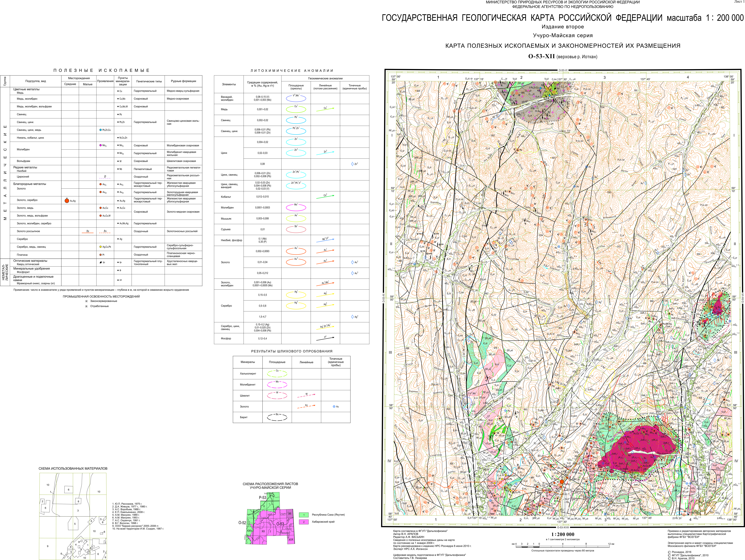Click the dashed black Ba barite ellipse
Screen dimensions: 745x560
277,417
